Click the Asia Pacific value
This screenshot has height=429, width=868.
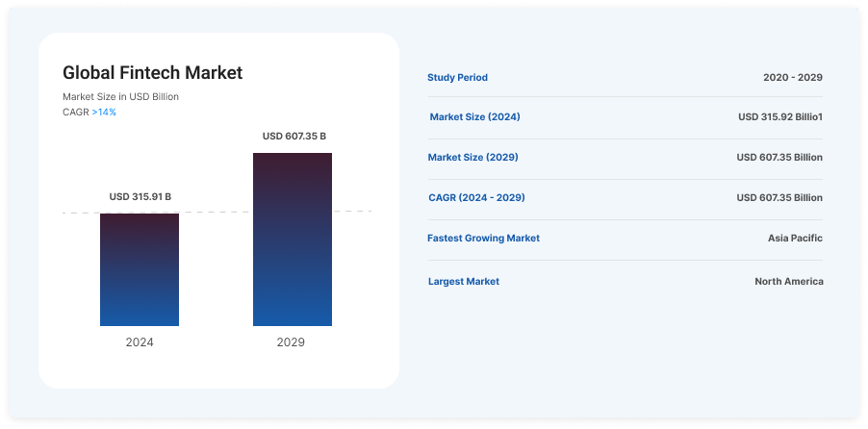tap(795, 238)
